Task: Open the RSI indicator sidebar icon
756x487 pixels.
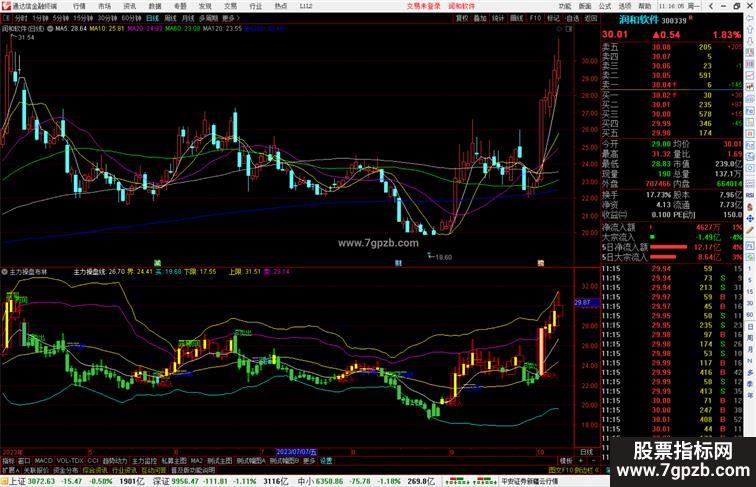Action: coord(750,195)
